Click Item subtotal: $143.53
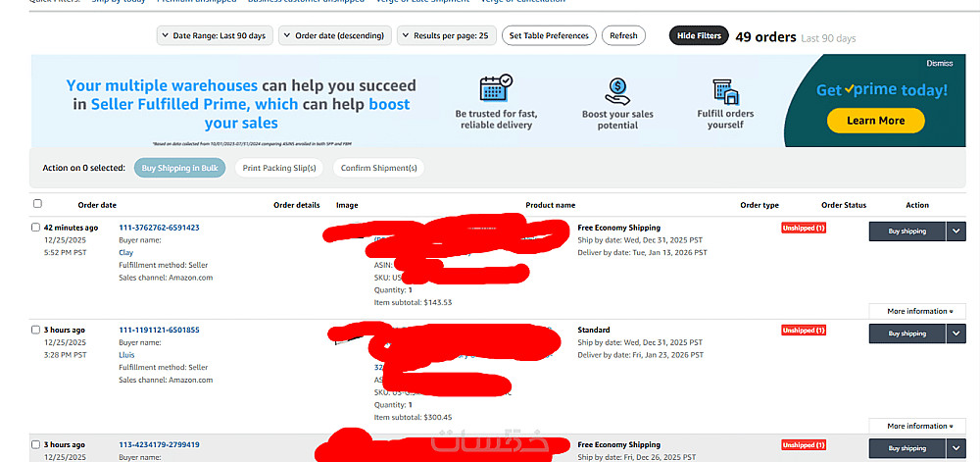The width and height of the screenshot is (980, 462). pos(413,302)
